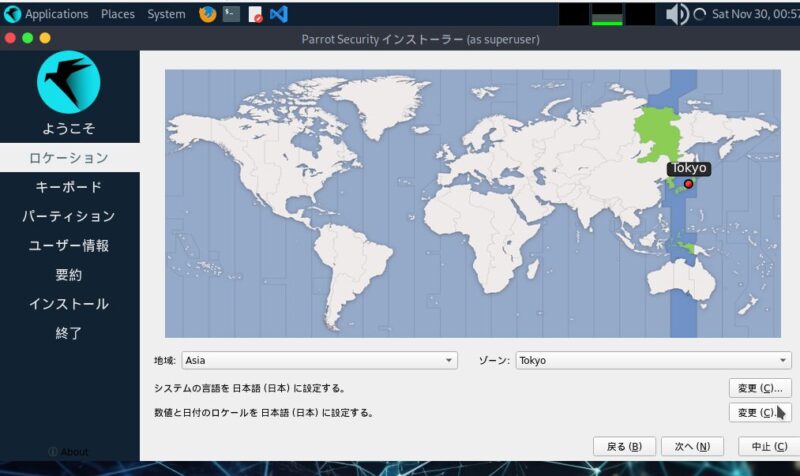Click the 戻る (B) back button
Screen dimensions: 800x476
click(624, 446)
